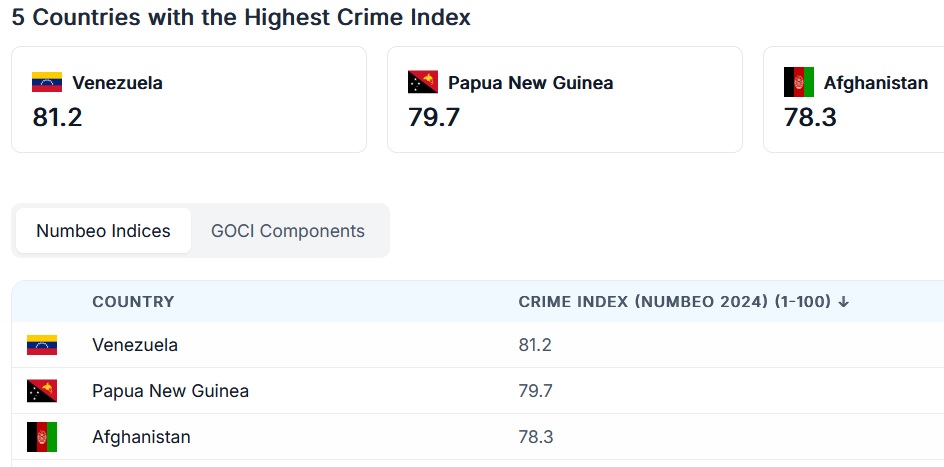Click the Afghanistan flag in the table row
Viewport: 944px width, 467px height.
(x=42, y=437)
